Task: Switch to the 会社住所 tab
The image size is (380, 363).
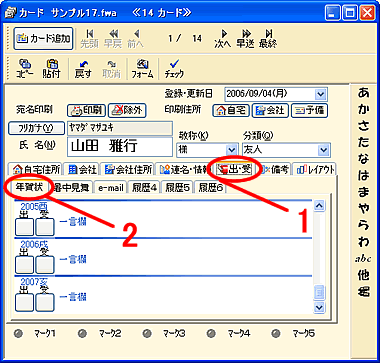Action: coord(128,169)
